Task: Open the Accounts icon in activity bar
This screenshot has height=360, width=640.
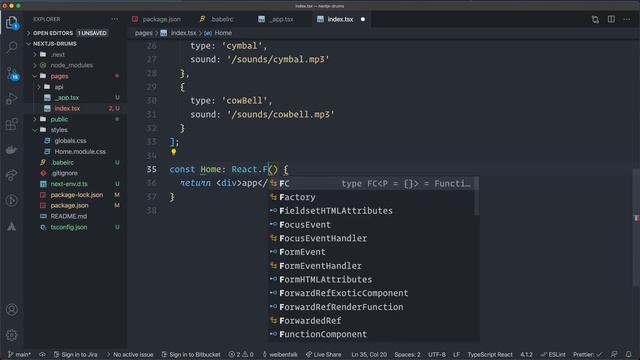Action: pyautogui.click(x=12, y=310)
